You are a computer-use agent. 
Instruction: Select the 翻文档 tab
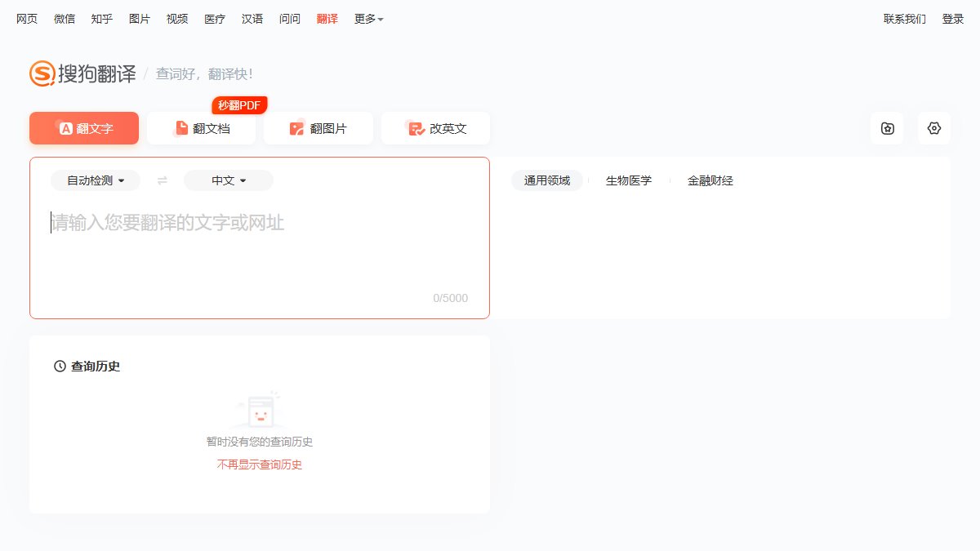202,128
